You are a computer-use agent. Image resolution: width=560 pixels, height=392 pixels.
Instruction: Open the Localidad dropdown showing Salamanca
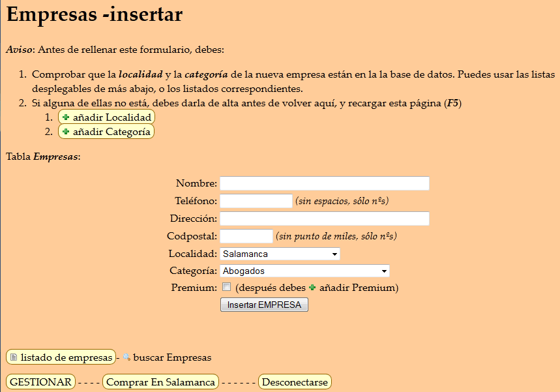tap(280, 254)
